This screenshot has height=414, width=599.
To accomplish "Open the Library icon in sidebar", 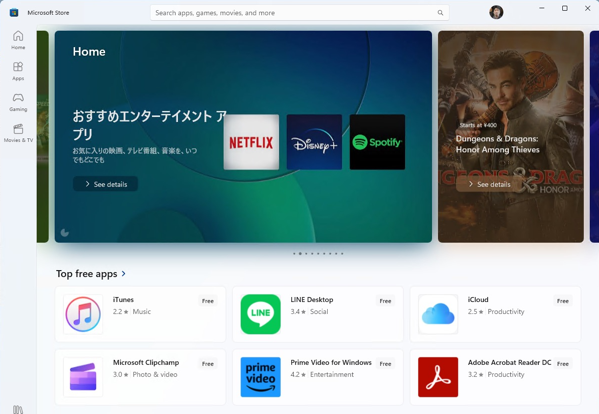I will (x=18, y=409).
